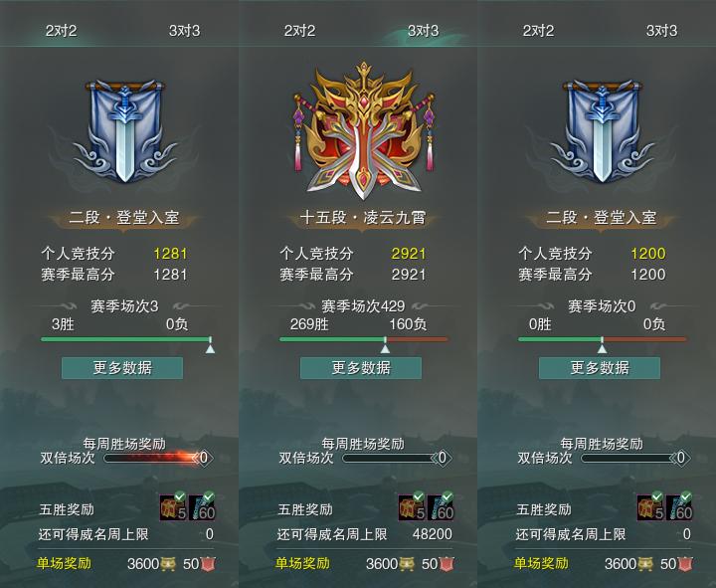Click the blue sword banner badge in left panel
716x588 pixels.
click(124, 131)
